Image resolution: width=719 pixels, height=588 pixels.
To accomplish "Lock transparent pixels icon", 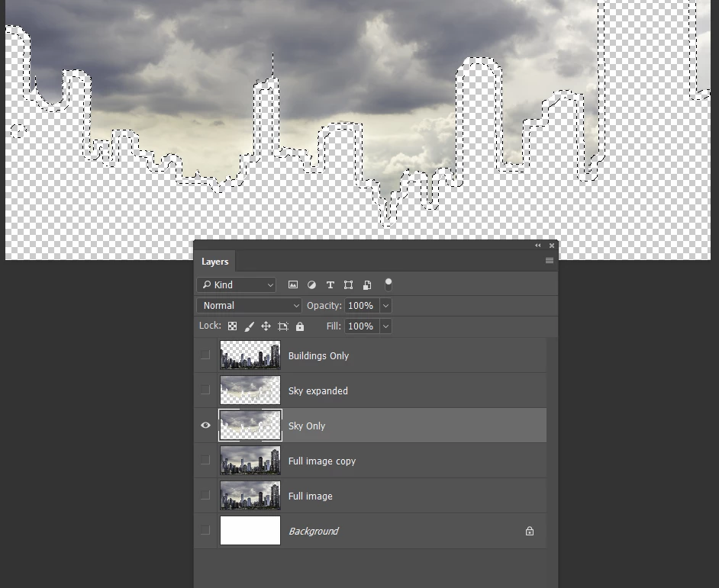I will [233, 326].
